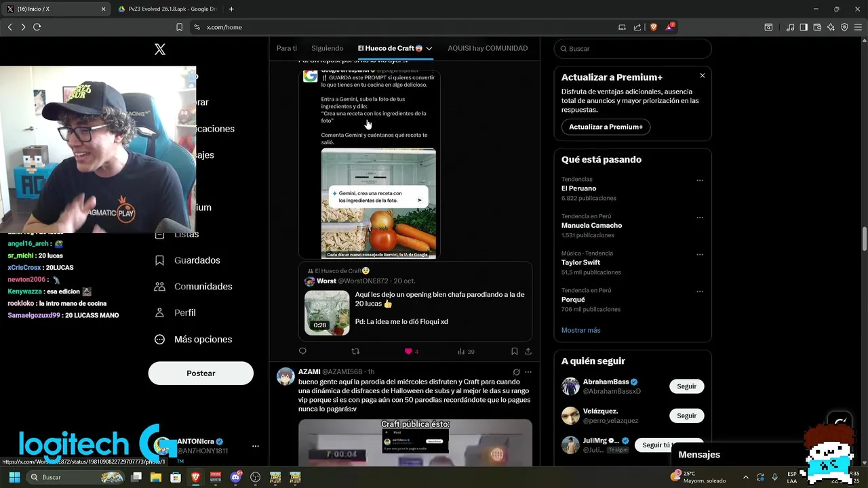
Task: Switch to Para ti tab
Action: point(287,48)
